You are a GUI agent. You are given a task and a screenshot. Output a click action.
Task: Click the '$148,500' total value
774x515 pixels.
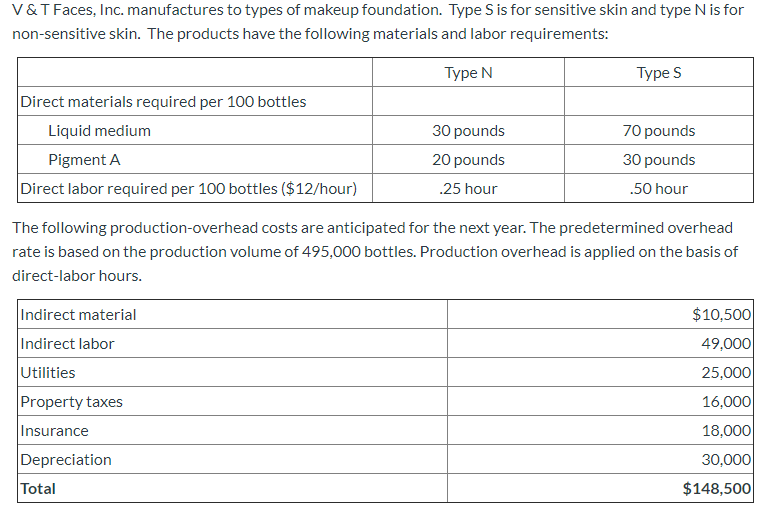717,489
